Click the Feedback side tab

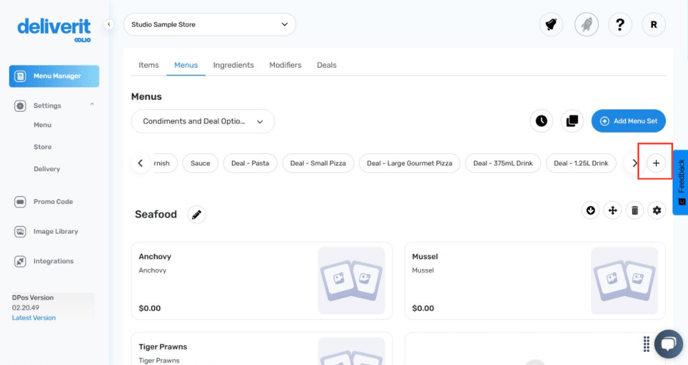(x=681, y=182)
